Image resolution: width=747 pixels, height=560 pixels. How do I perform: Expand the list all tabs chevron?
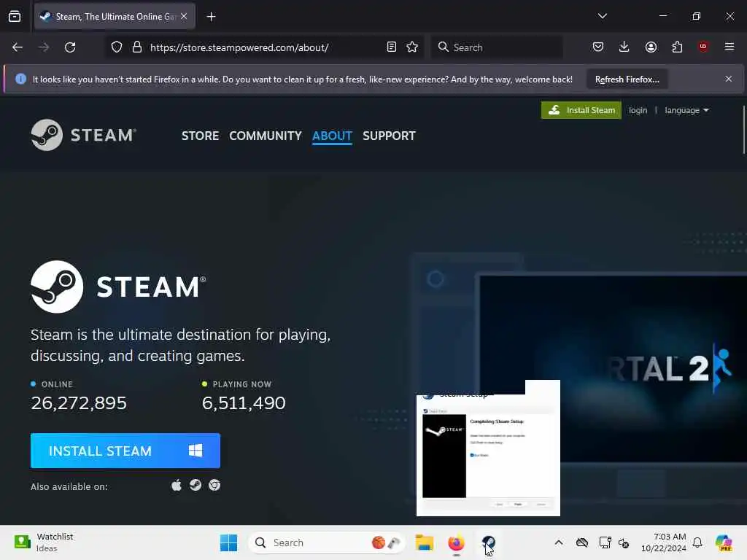coord(602,16)
